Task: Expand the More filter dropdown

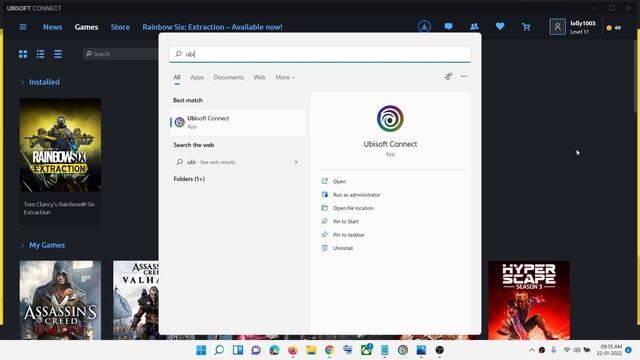Action: pyautogui.click(x=285, y=77)
